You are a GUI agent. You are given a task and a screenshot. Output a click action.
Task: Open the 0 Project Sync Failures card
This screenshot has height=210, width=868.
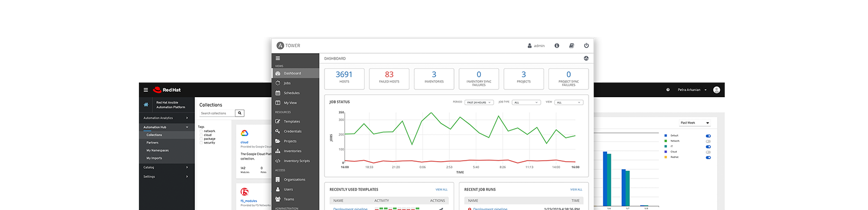coord(569,78)
